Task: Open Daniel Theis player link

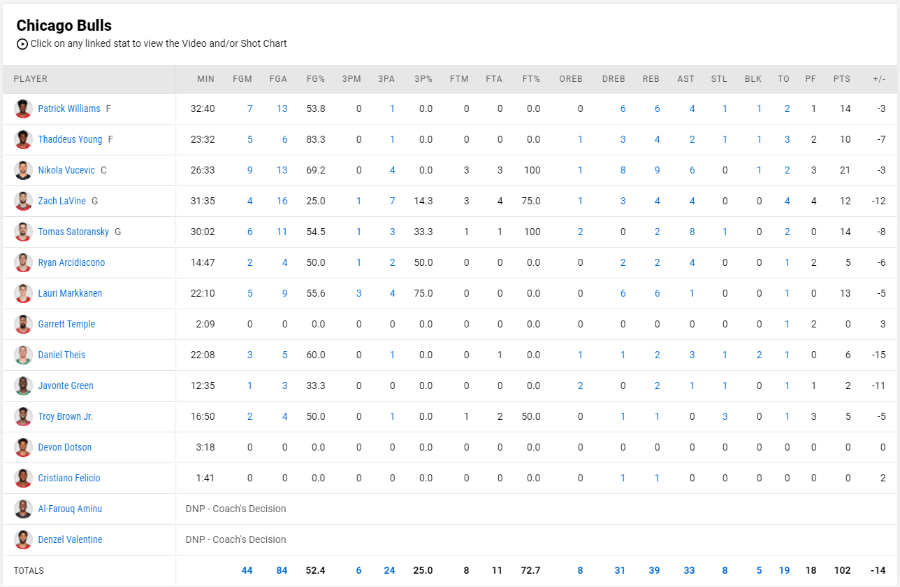Action: [61, 355]
